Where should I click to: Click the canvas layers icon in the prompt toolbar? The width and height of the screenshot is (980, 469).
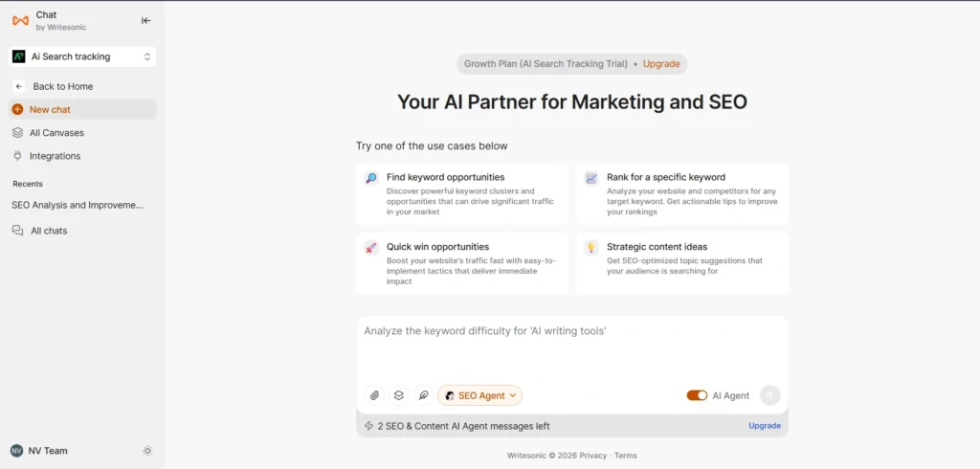click(399, 395)
